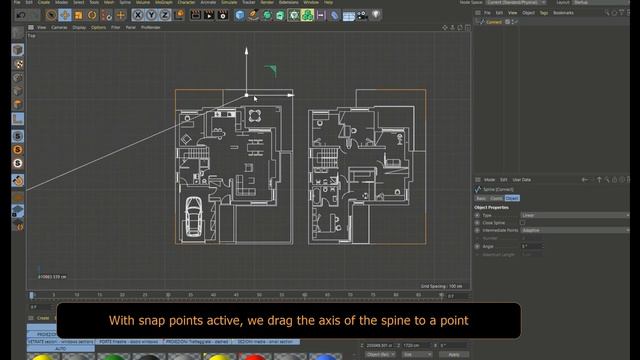The height and width of the screenshot is (360, 640).
Task: Select Connect spline in Object Manager
Action: [x=494, y=22]
